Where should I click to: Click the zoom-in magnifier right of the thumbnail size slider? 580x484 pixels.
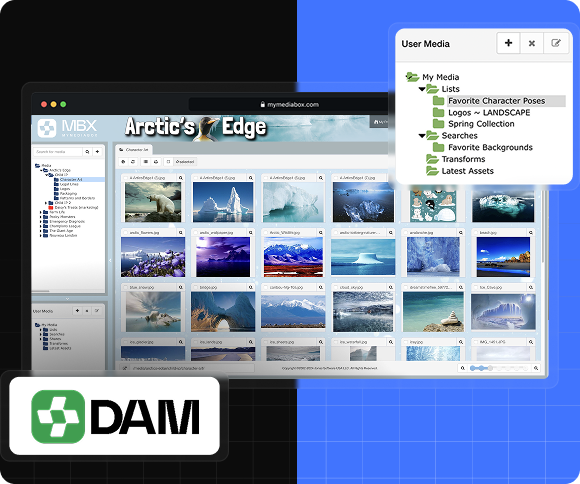pyautogui.click(x=536, y=368)
